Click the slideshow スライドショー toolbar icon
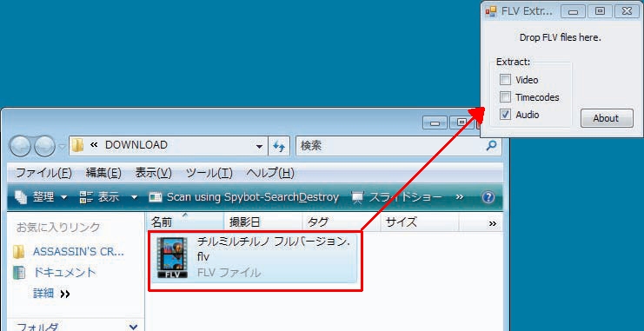Image resolution: width=644 pixels, height=331 pixels. pyautogui.click(x=357, y=197)
